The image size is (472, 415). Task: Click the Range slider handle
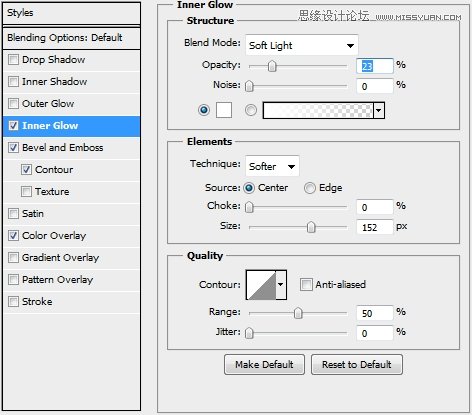tap(298, 313)
